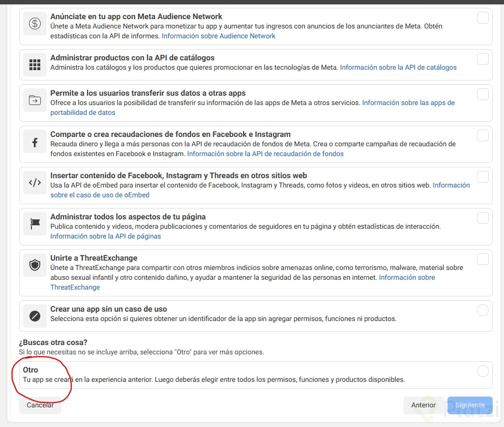Check the Meta Audience Network option box
Viewport: 504px width, 427px height.
(x=482, y=18)
